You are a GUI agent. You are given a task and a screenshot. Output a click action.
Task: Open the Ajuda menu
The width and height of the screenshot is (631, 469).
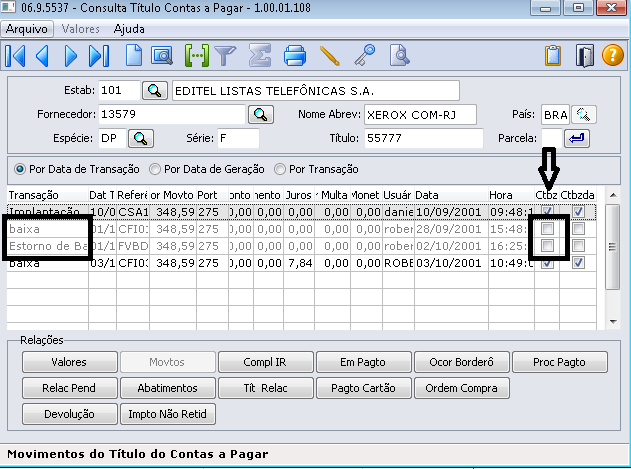[x=129, y=29]
